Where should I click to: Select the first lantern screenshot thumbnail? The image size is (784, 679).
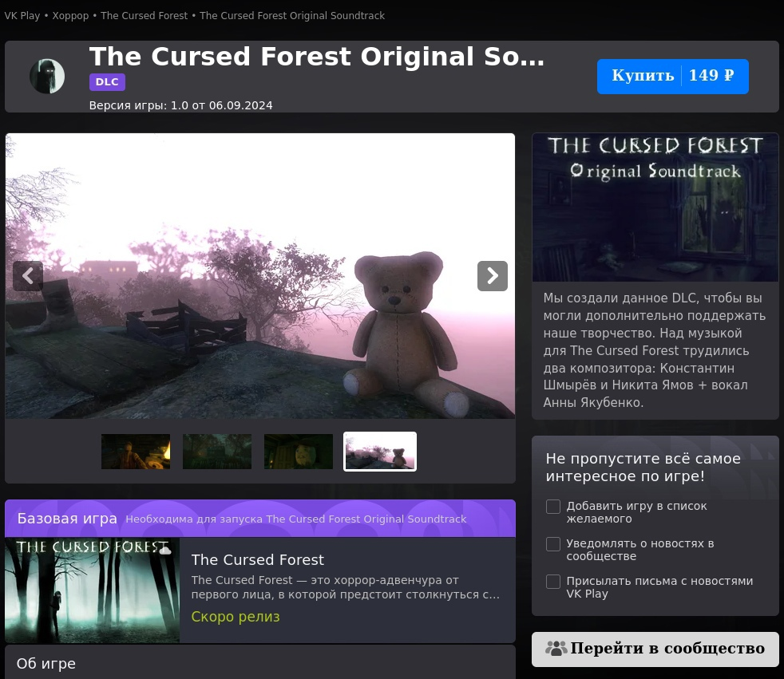[135, 452]
